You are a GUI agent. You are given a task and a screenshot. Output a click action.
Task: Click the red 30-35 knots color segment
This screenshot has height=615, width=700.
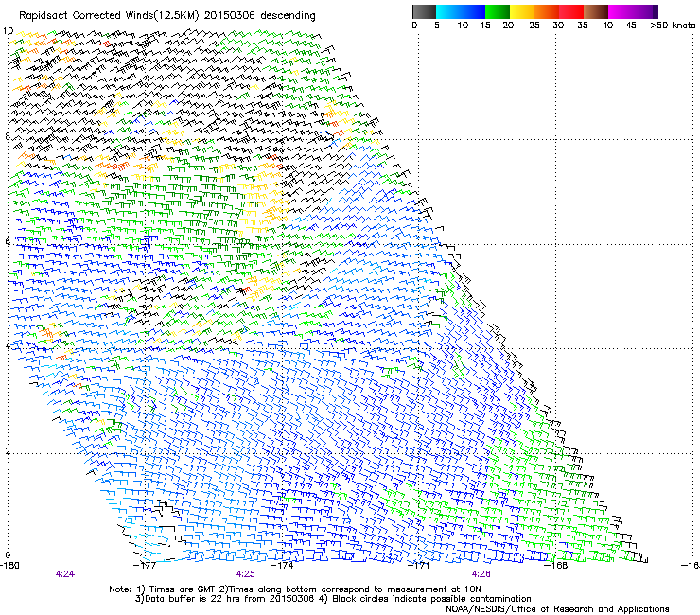pos(571,11)
